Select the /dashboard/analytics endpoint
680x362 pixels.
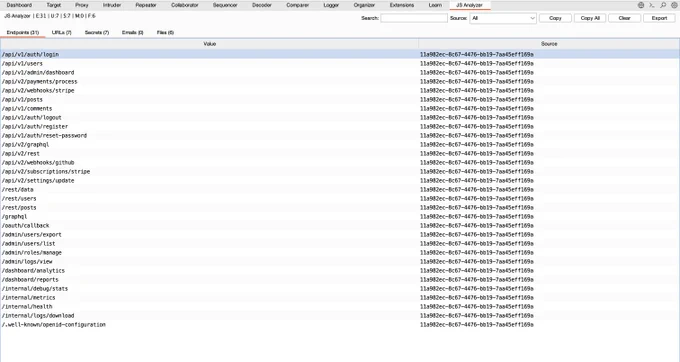[340, 271]
